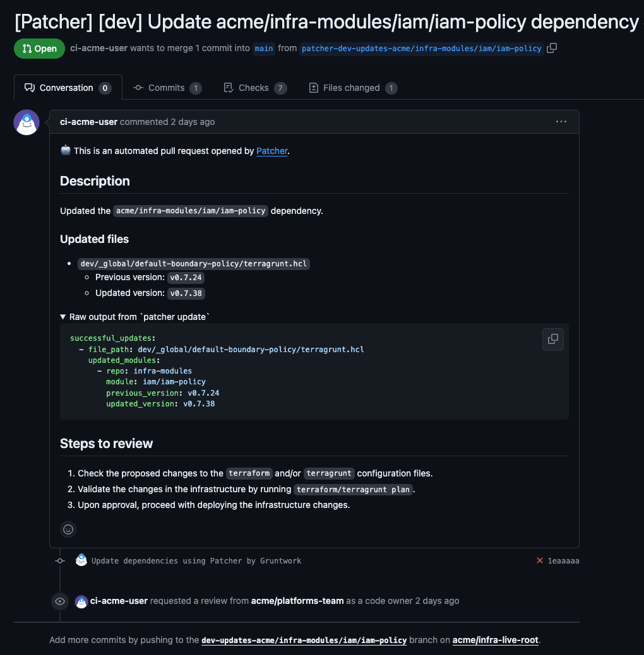Viewport: 644px width, 655px height.
Task: Click the review-request eye icon
Action: (x=60, y=601)
